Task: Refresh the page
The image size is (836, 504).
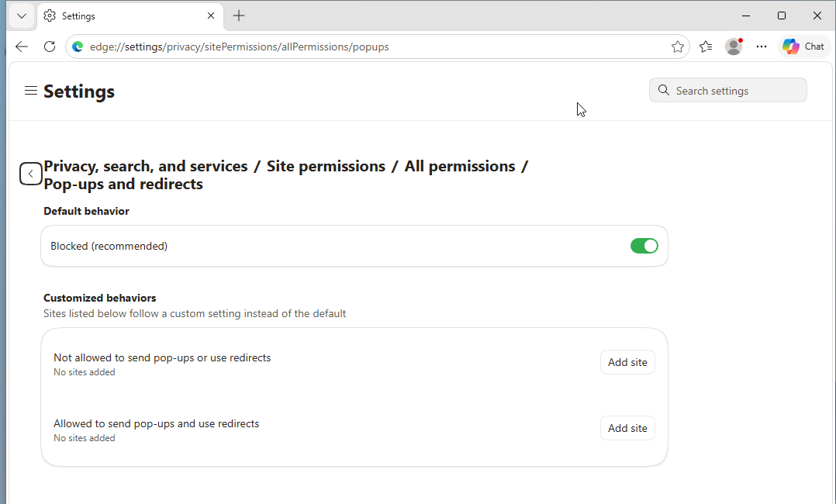Action: (x=50, y=47)
